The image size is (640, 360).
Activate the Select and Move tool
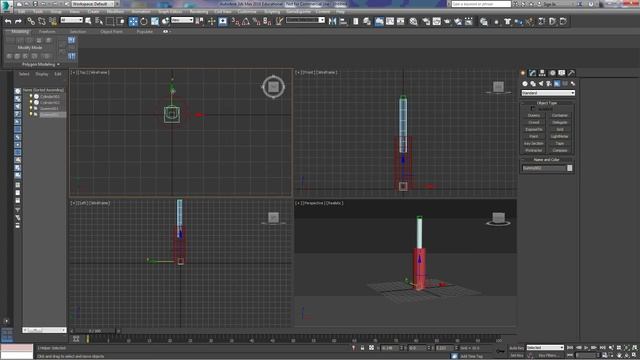click(x=133, y=21)
